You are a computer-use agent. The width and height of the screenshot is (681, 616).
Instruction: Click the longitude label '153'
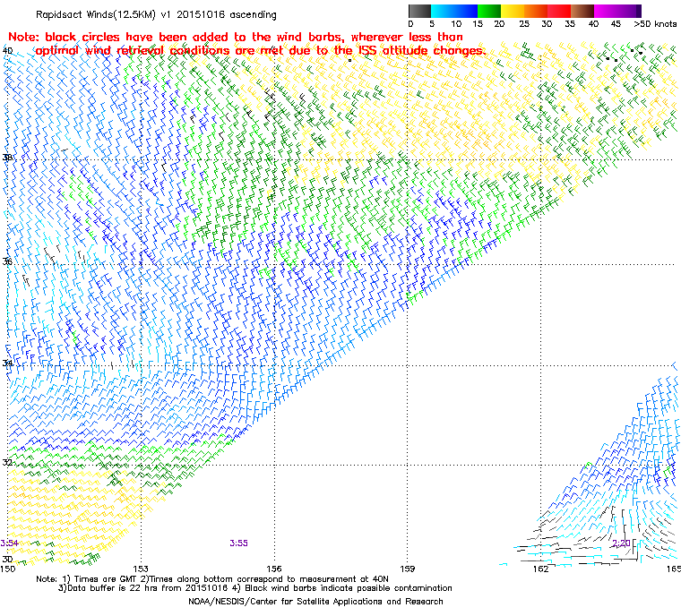[x=141, y=569]
